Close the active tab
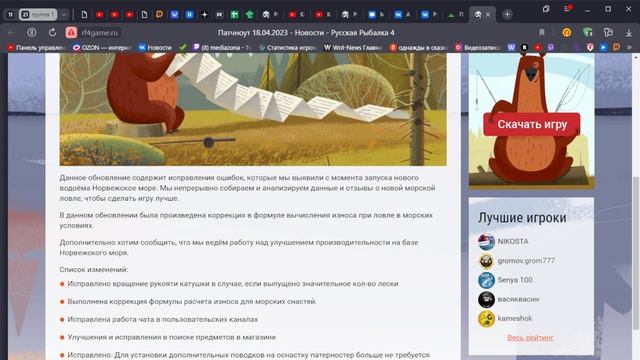 pos(488,15)
